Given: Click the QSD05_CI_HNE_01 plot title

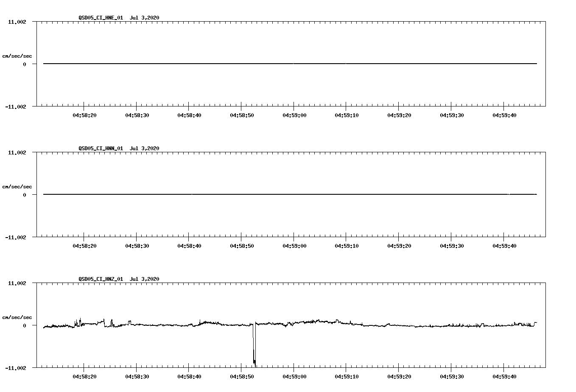Looking at the screenshot, I should 119,17.
